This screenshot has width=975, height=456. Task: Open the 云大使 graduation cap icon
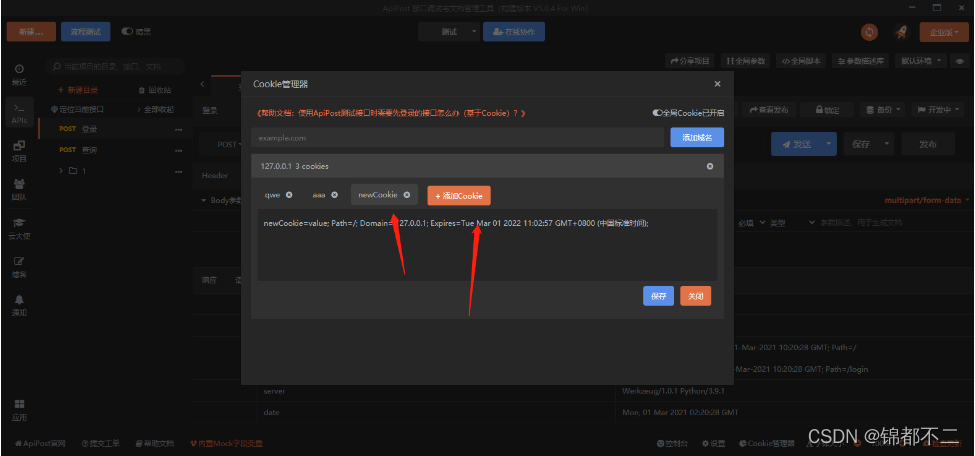pyautogui.click(x=19, y=228)
